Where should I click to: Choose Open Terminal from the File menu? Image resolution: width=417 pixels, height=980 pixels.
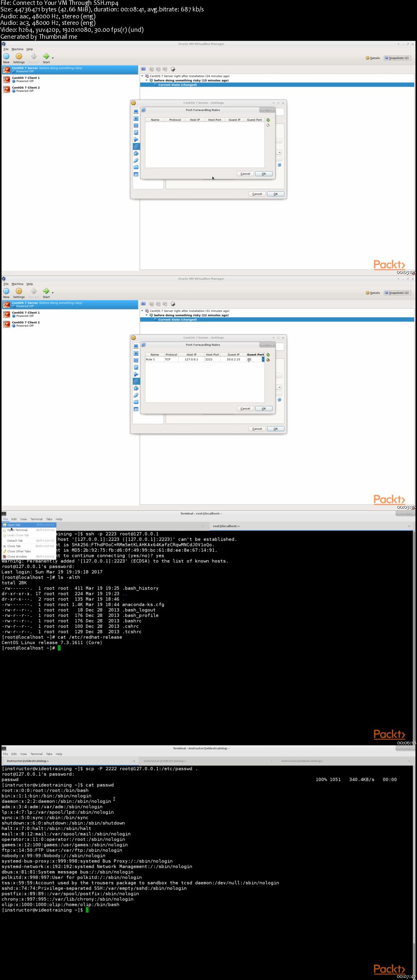(x=29, y=530)
